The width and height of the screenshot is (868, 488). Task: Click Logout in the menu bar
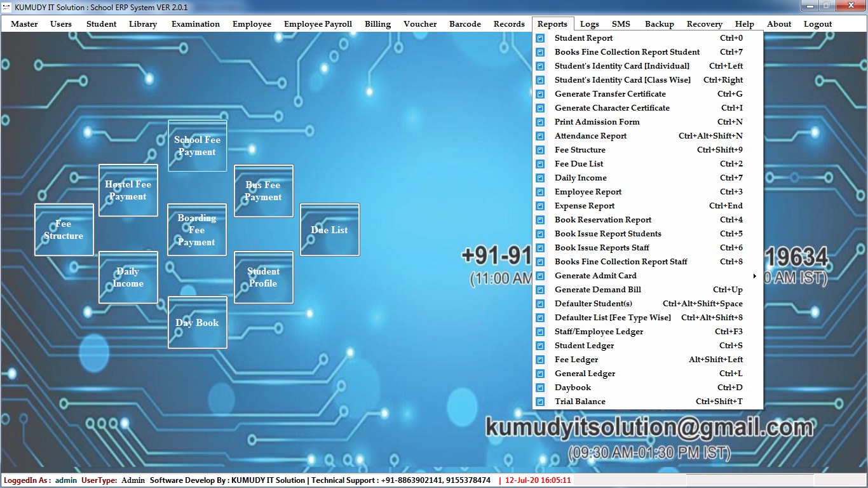817,24
